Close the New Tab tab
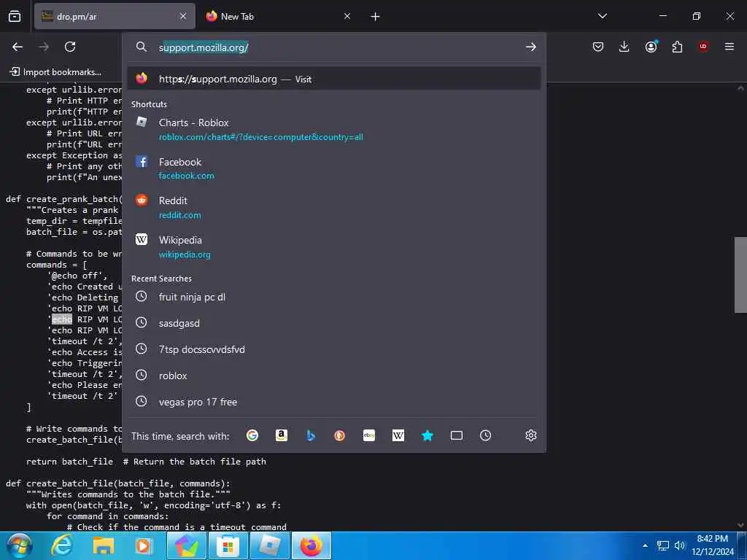747x560 pixels. point(347,16)
